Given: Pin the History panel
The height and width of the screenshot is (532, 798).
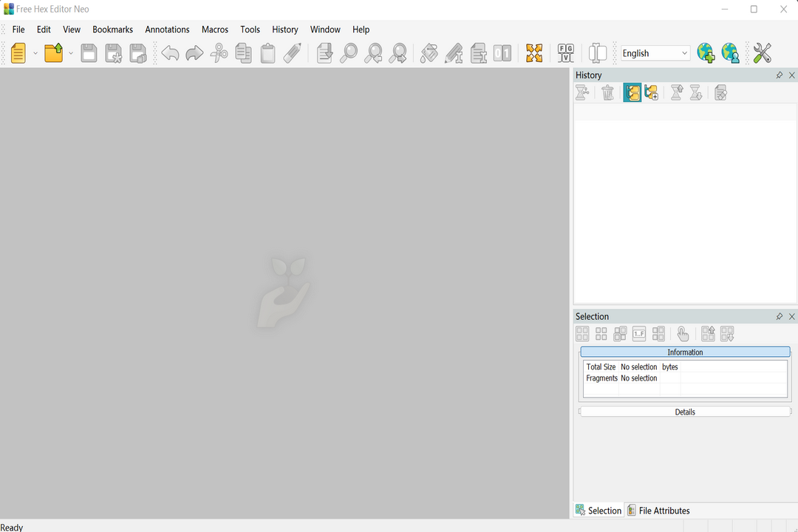Looking at the screenshot, I should coord(779,75).
